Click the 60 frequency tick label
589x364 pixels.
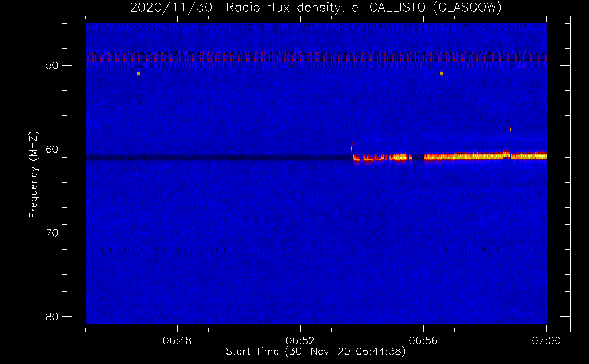pyautogui.click(x=53, y=149)
